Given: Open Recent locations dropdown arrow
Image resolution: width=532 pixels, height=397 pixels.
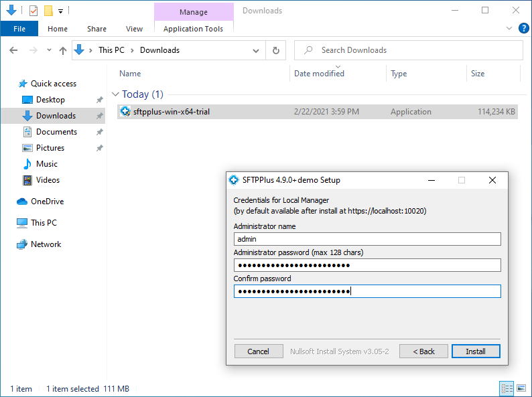Looking at the screenshot, I should pos(49,50).
